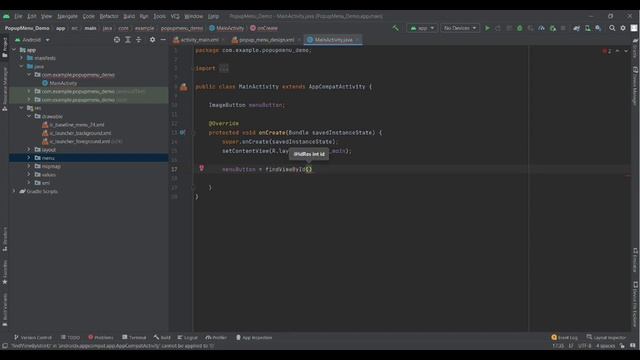Open Version Control tool window
This screenshot has width=640, height=360.
point(33,338)
